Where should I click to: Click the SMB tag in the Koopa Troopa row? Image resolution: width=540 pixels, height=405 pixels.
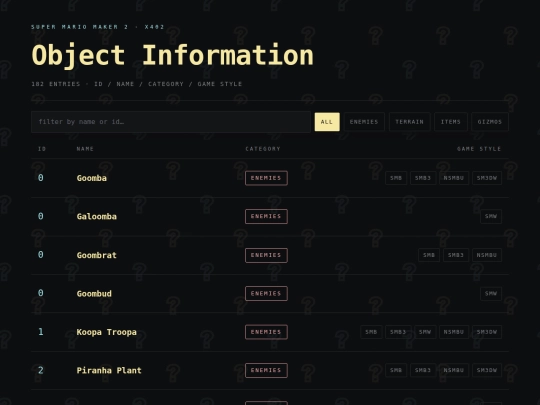click(x=371, y=332)
